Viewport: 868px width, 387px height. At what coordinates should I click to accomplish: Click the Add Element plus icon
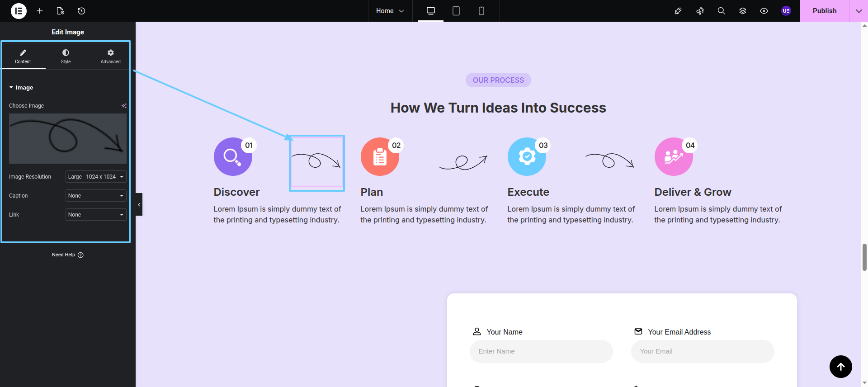click(x=40, y=11)
